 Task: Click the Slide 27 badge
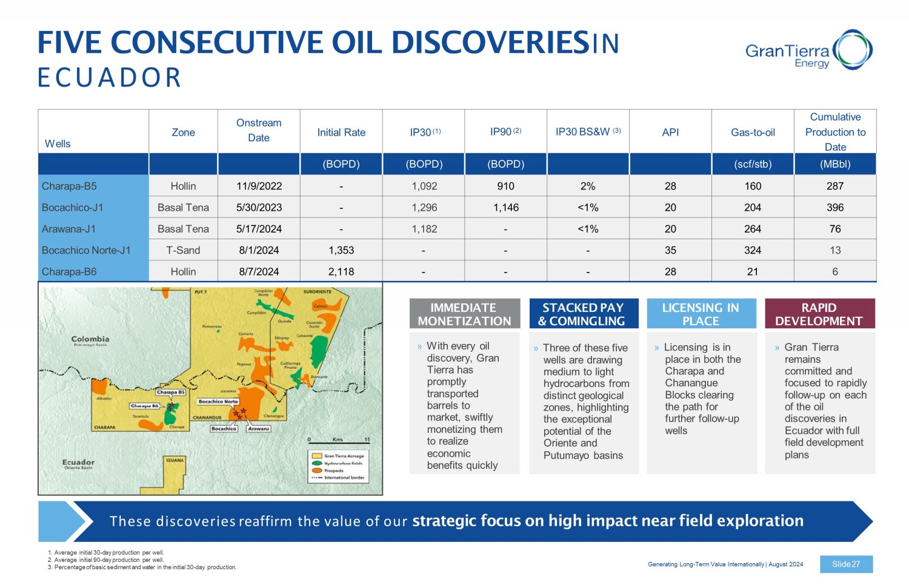click(846, 564)
